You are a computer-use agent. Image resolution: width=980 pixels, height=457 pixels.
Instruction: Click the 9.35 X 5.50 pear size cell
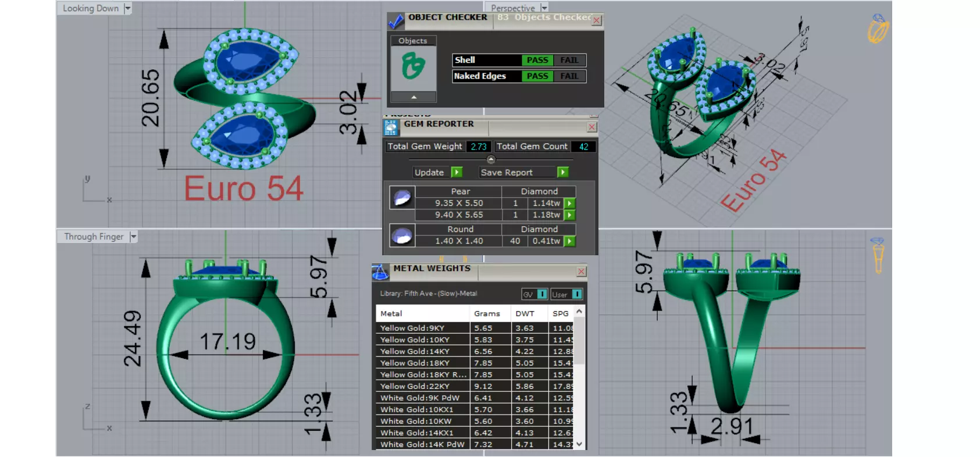tap(459, 203)
